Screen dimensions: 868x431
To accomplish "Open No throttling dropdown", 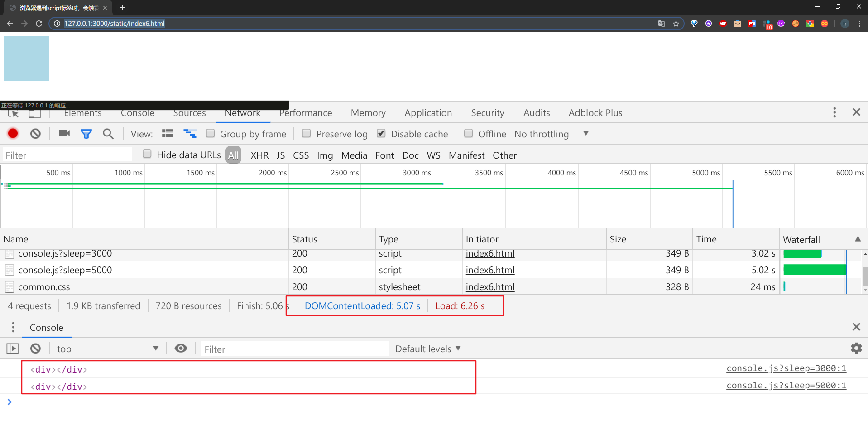I will tap(551, 134).
